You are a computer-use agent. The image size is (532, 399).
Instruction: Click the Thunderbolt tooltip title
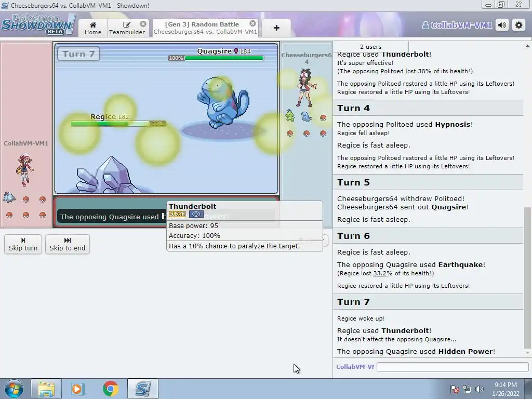tap(192, 206)
